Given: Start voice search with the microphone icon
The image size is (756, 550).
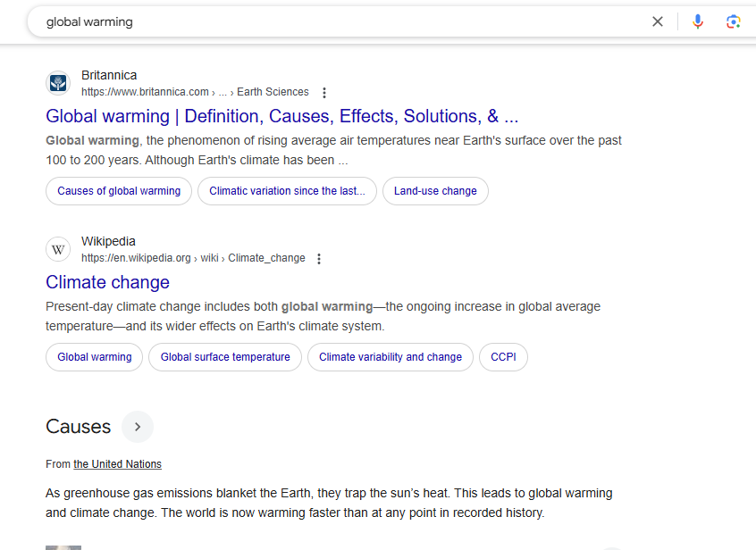Looking at the screenshot, I should click(x=698, y=21).
